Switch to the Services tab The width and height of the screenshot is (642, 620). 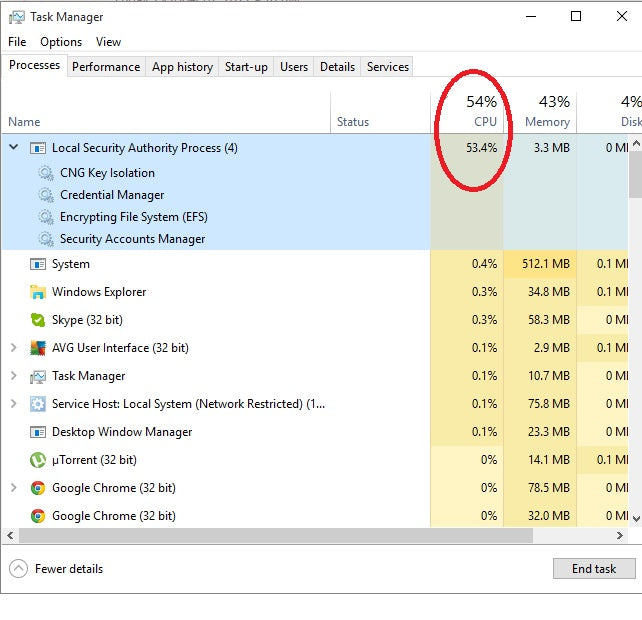tap(387, 67)
